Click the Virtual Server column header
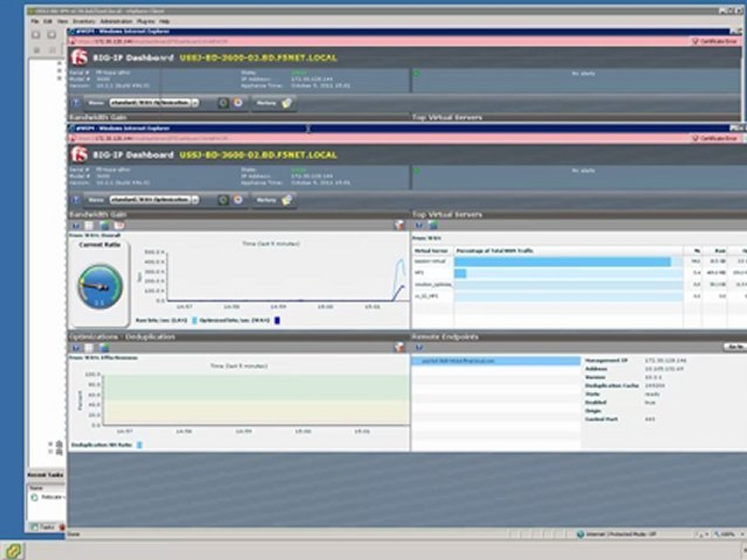 pyautogui.click(x=432, y=251)
